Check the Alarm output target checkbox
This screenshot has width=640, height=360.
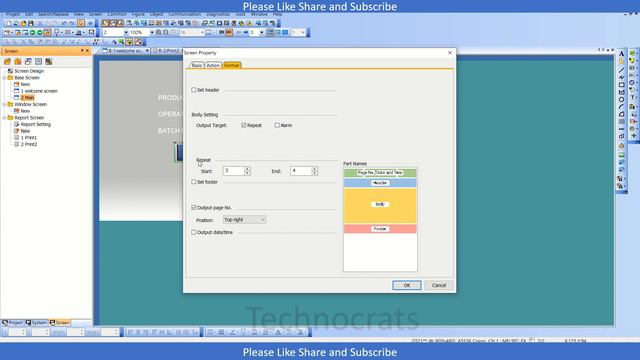tap(277, 125)
